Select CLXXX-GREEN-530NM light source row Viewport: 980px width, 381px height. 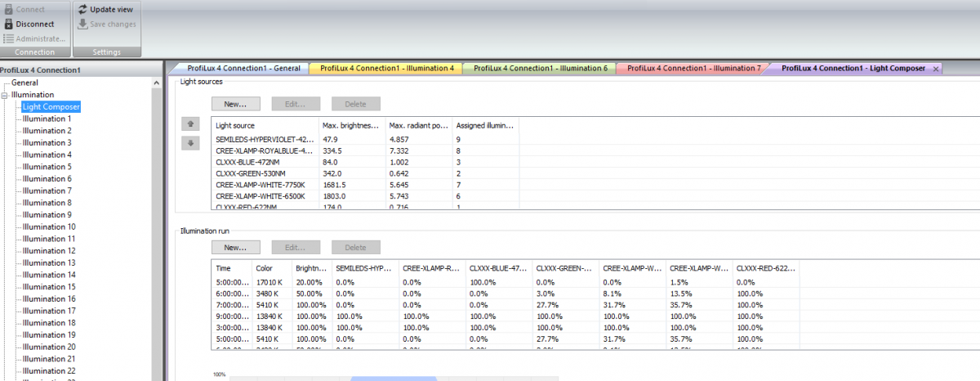365,174
